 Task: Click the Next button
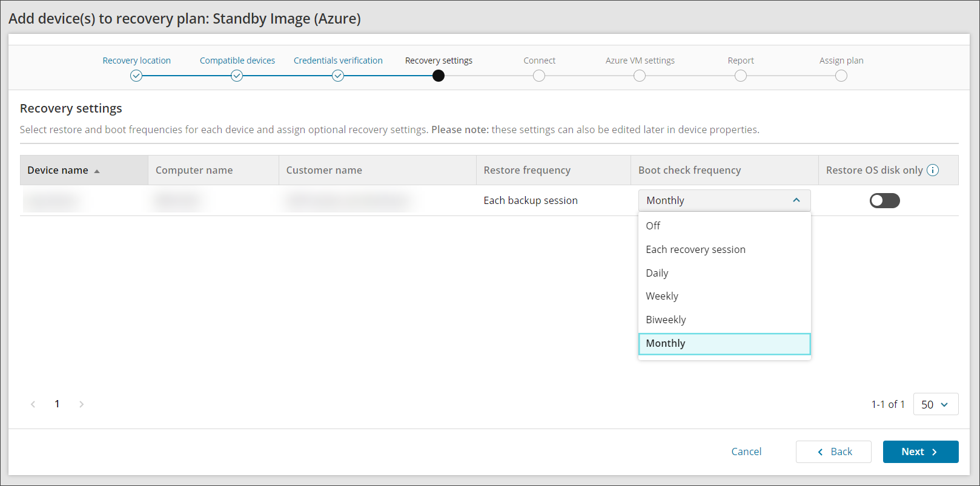click(921, 452)
